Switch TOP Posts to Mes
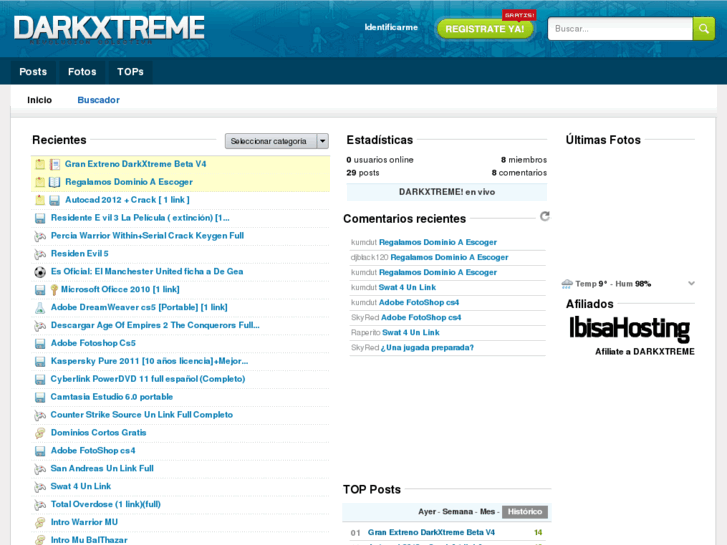 (x=487, y=512)
